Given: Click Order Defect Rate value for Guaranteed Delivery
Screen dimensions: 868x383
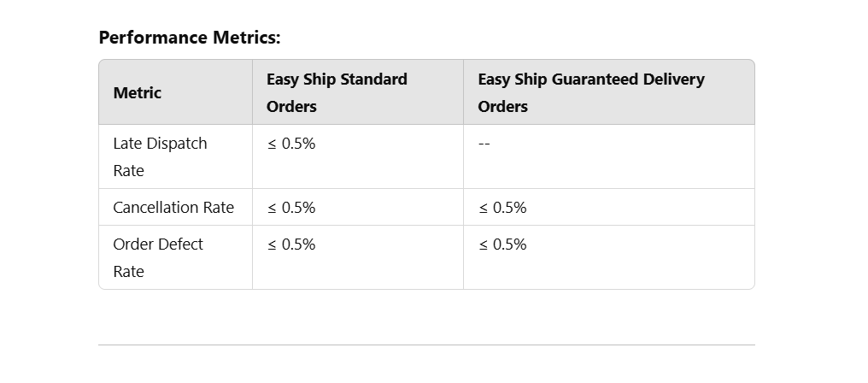Looking at the screenshot, I should click(x=502, y=245).
